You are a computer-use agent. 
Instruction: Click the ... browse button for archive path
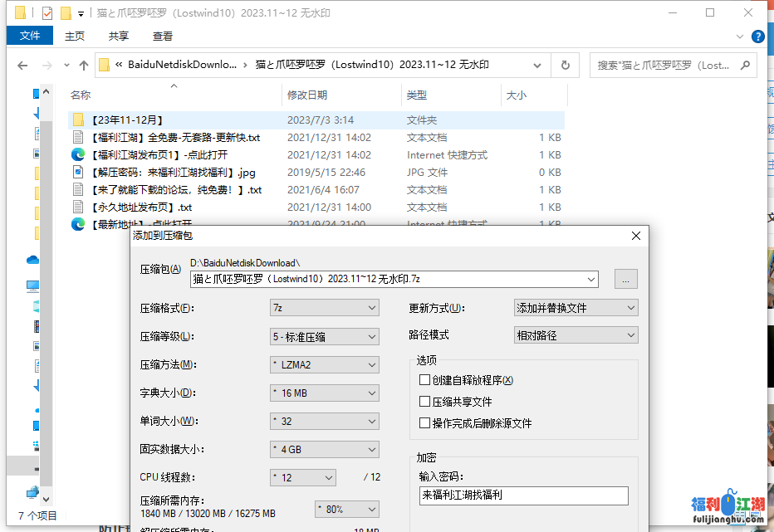625,280
